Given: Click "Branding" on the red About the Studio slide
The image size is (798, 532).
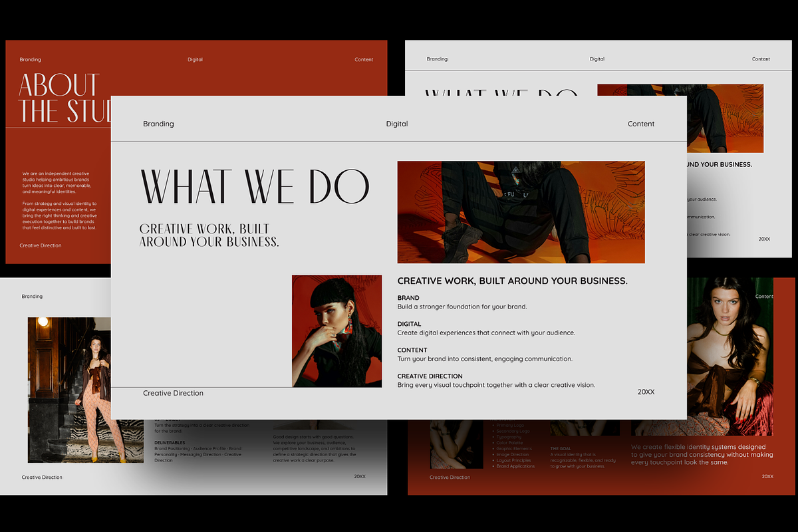Looking at the screenshot, I should click(30, 60).
